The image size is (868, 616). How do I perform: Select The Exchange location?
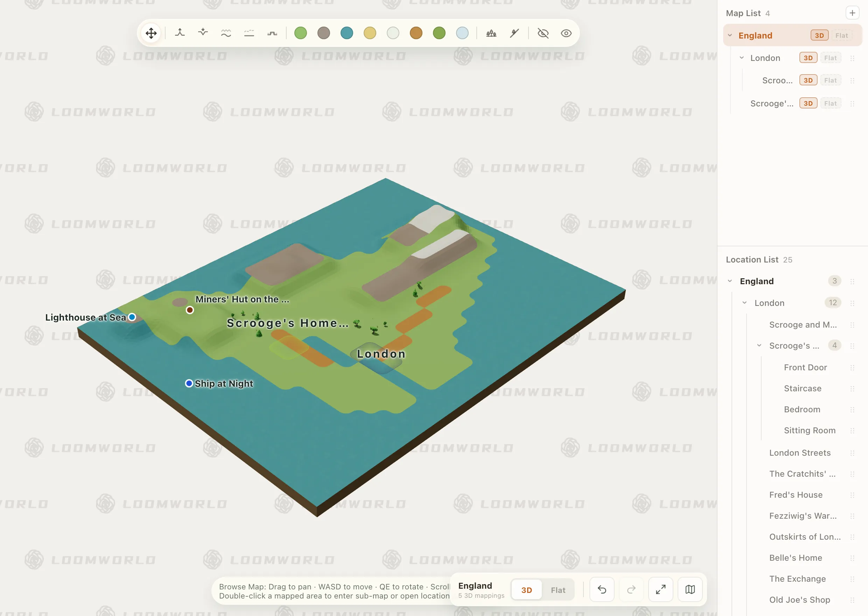click(x=797, y=579)
